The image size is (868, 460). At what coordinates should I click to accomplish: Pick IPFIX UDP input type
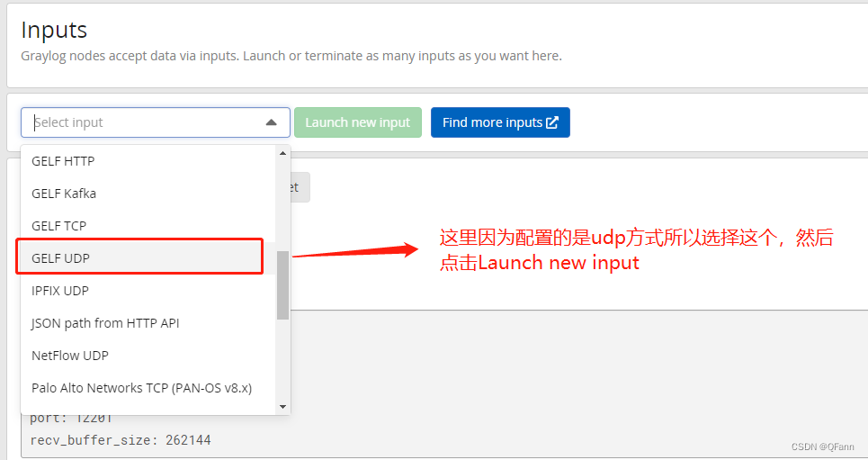(x=148, y=291)
